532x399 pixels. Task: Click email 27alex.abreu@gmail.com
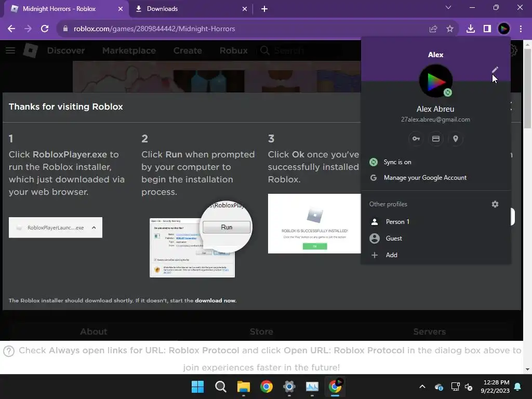pos(436,119)
